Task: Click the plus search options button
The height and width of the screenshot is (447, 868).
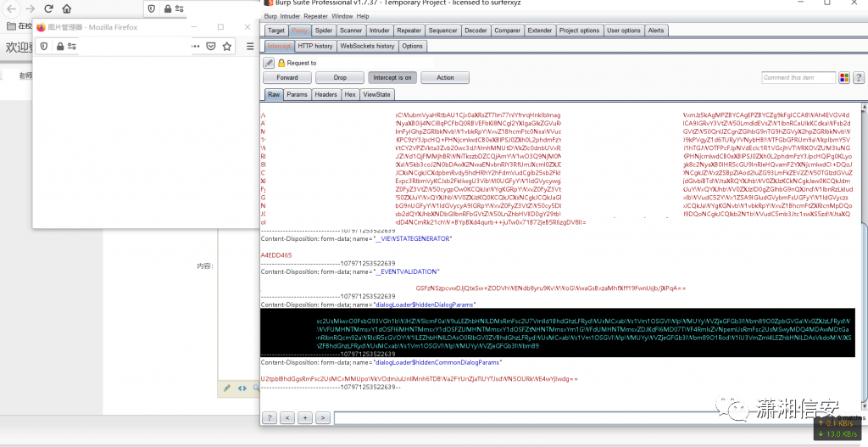Action: coord(304,417)
